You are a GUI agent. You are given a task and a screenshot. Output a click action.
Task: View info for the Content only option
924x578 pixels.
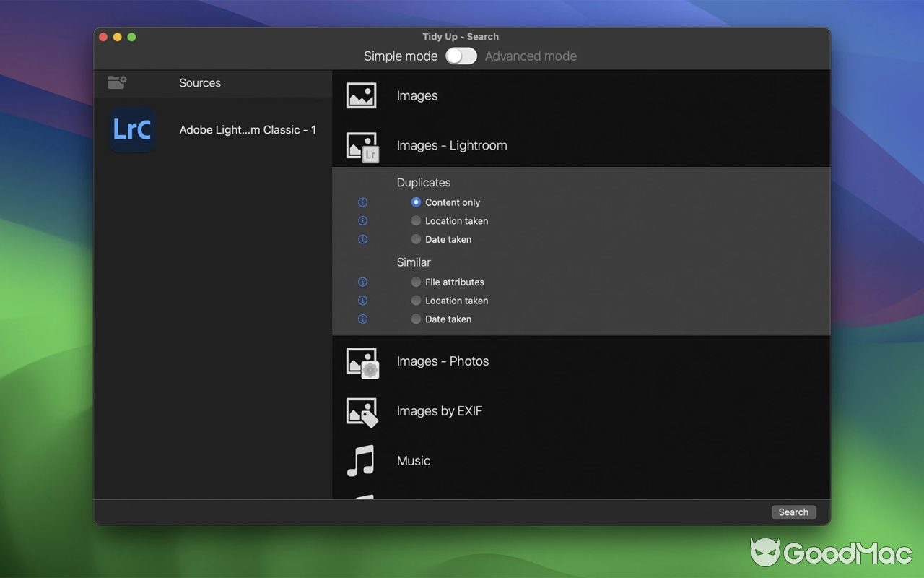[x=362, y=202]
